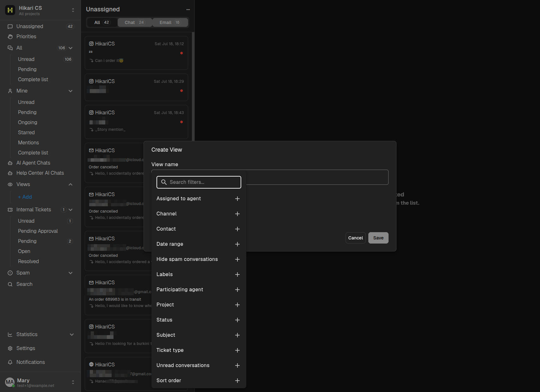Image resolution: width=540 pixels, height=392 pixels.
Task: Select the All 42 tab
Action: click(x=102, y=22)
